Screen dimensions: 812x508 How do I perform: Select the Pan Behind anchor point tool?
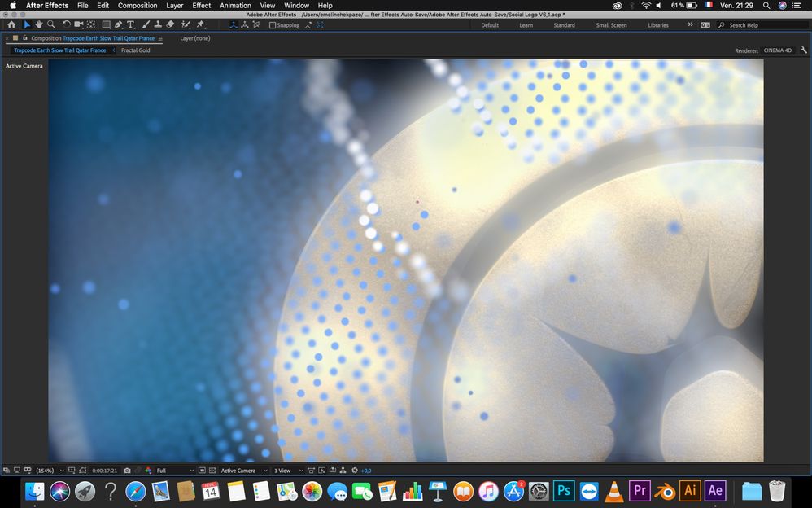tap(91, 24)
